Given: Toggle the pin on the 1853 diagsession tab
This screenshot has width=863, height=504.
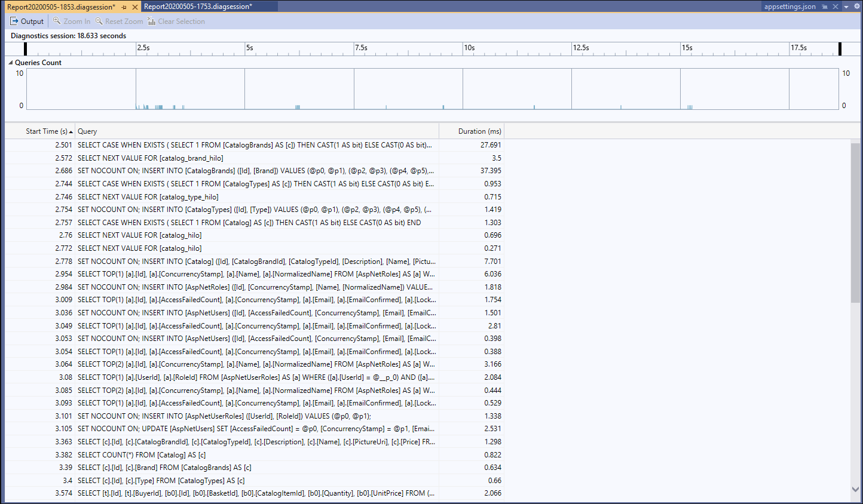Looking at the screenshot, I should coord(124,7).
